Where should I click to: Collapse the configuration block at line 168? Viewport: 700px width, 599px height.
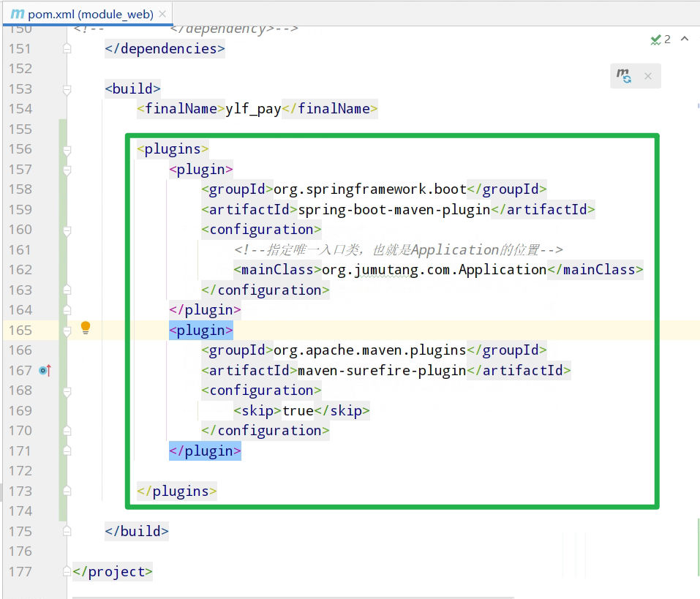[x=67, y=391]
